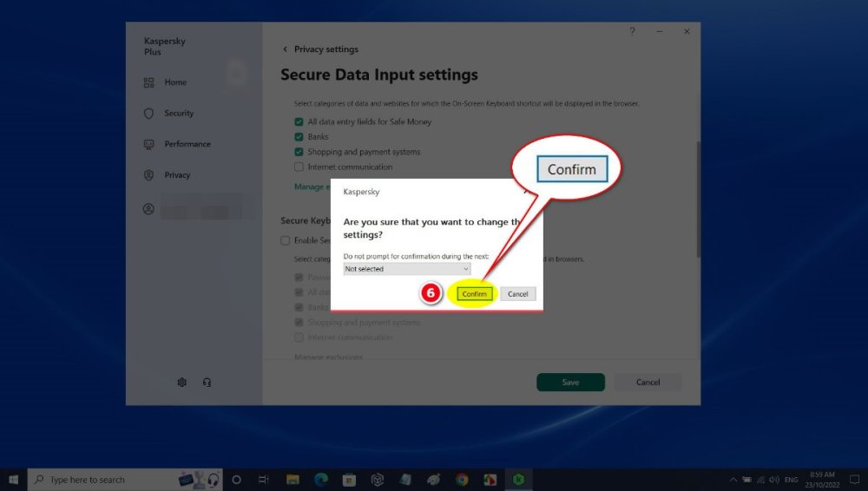
Task: Toggle the 'Enable Sec…' Secure Keyboard checkbox
Action: [x=285, y=240]
